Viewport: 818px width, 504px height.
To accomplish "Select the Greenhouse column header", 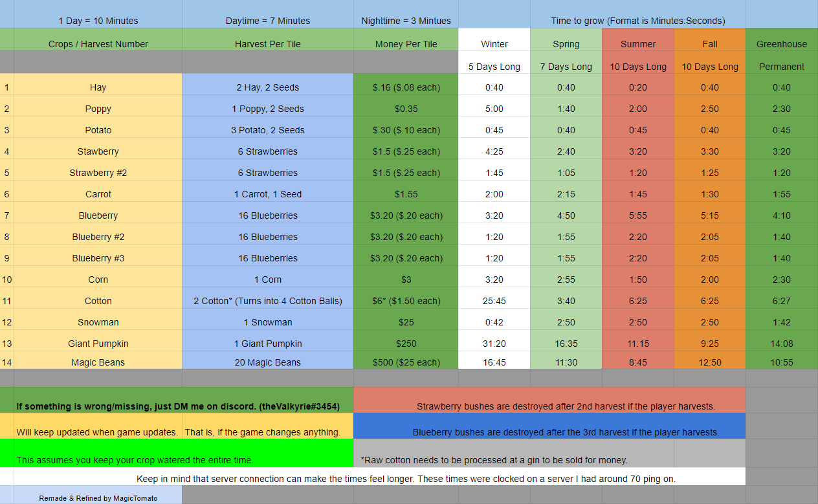I will tap(781, 44).
